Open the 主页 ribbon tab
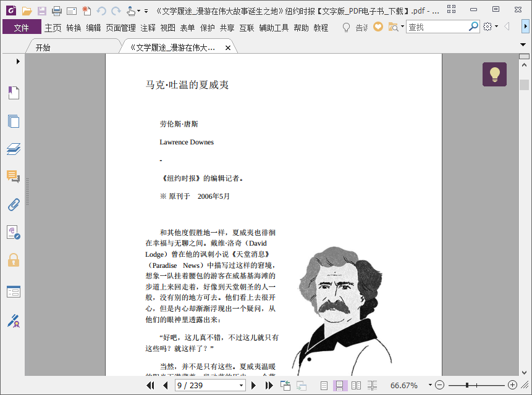The image size is (532, 395). 53,28
